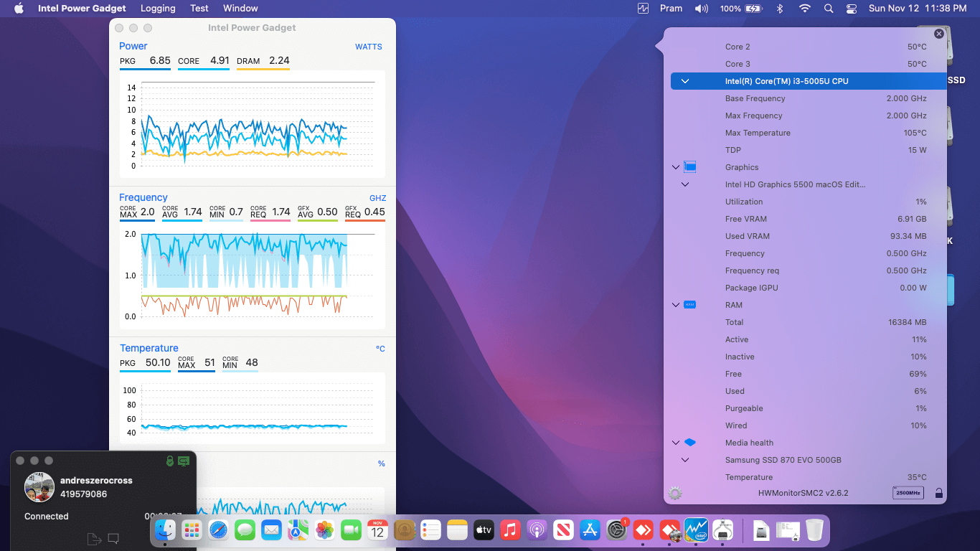Collapse the Graphics group
The height and width of the screenshot is (551, 980).
[675, 167]
